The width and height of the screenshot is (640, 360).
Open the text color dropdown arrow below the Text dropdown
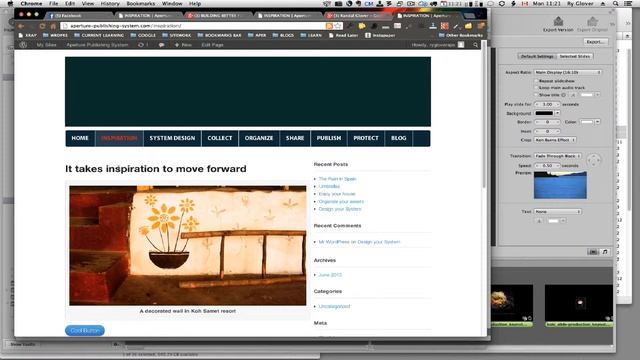tap(563, 221)
